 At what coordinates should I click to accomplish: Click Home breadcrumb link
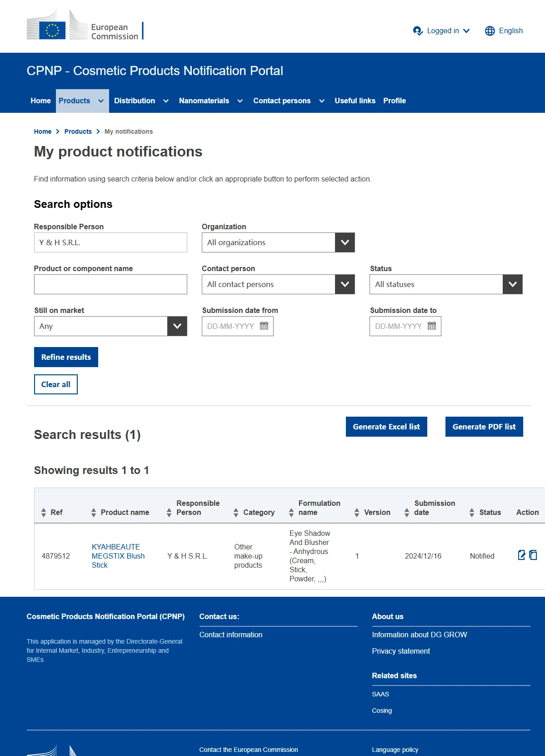point(43,131)
